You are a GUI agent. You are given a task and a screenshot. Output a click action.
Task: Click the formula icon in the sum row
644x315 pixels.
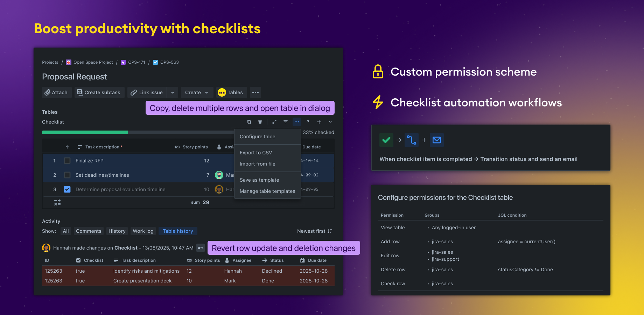pos(57,202)
